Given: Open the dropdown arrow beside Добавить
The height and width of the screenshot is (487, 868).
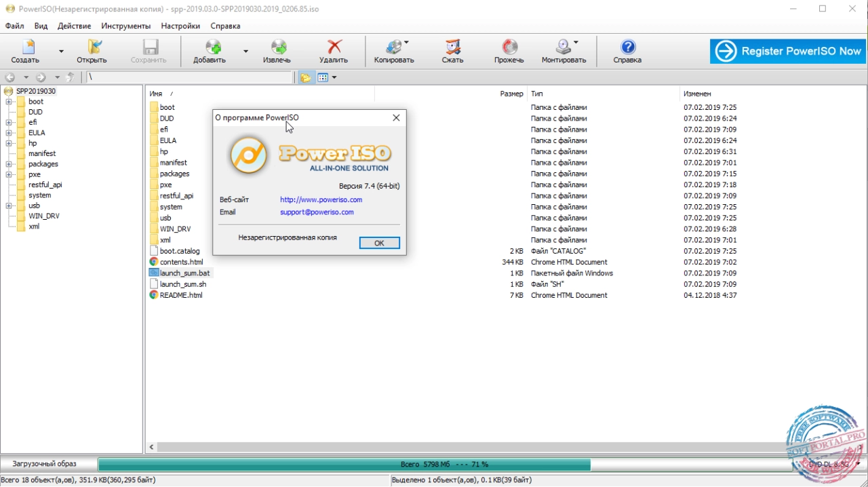Looking at the screenshot, I should pyautogui.click(x=245, y=52).
